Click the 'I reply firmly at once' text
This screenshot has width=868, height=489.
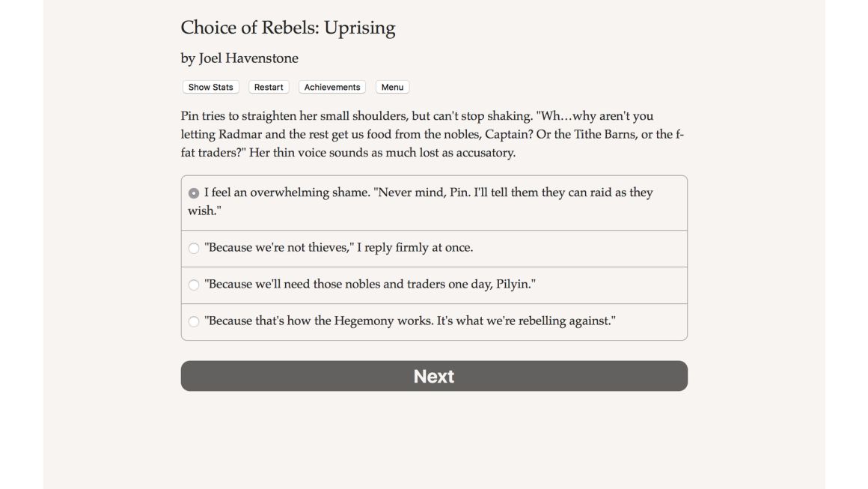point(415,247)
